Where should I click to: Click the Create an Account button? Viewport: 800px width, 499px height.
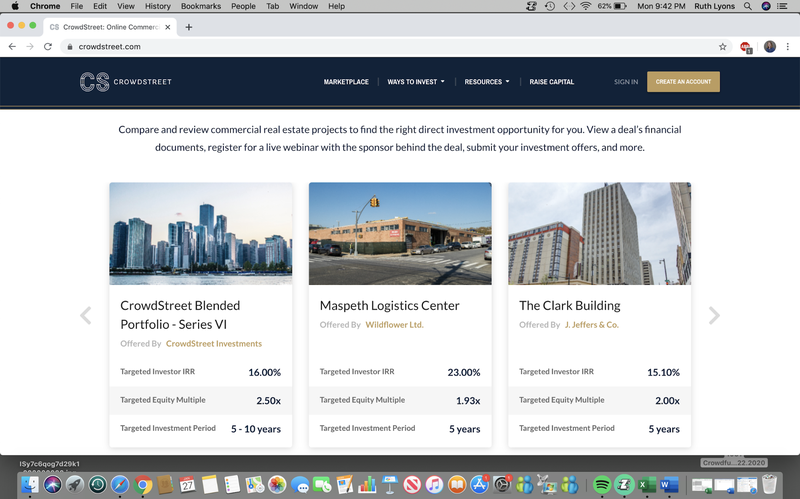pyautogui.click(x=683, y=82)
